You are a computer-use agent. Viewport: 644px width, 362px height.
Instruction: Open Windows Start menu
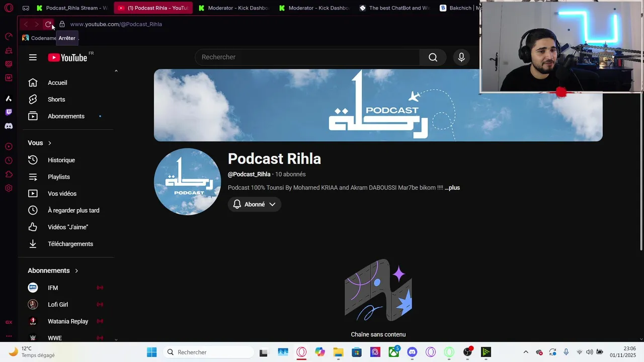click(x=151, y=352)
